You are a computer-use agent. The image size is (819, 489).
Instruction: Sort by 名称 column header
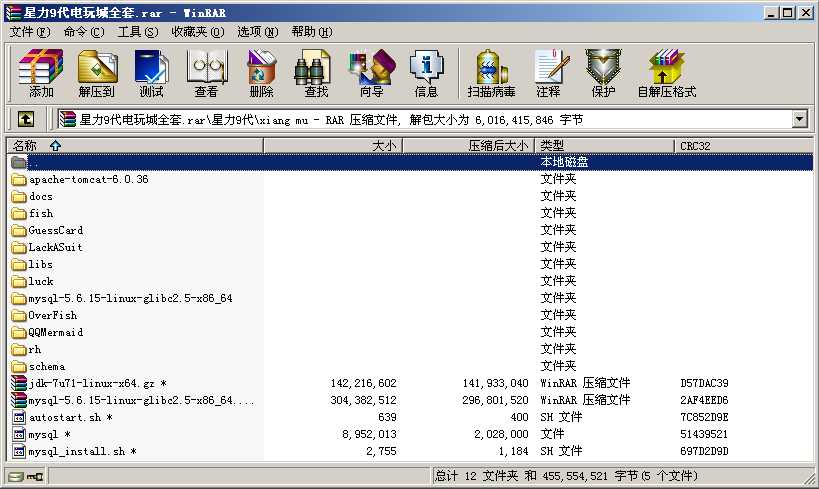[135, 146]
